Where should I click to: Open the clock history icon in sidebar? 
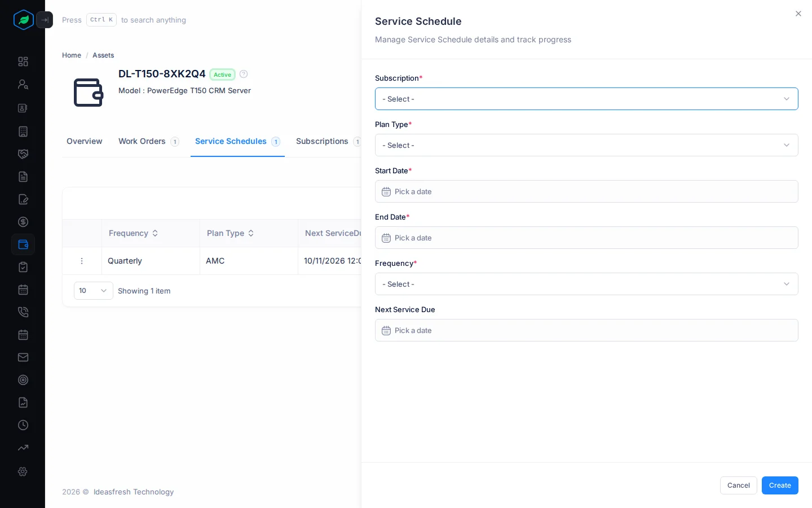(23, 425)
